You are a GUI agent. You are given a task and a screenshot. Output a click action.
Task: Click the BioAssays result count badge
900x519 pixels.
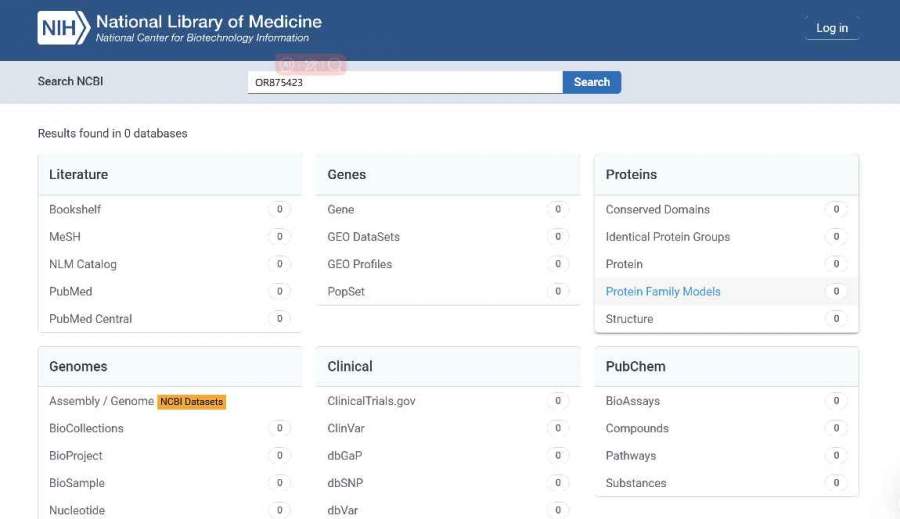(x=836, y=401)
